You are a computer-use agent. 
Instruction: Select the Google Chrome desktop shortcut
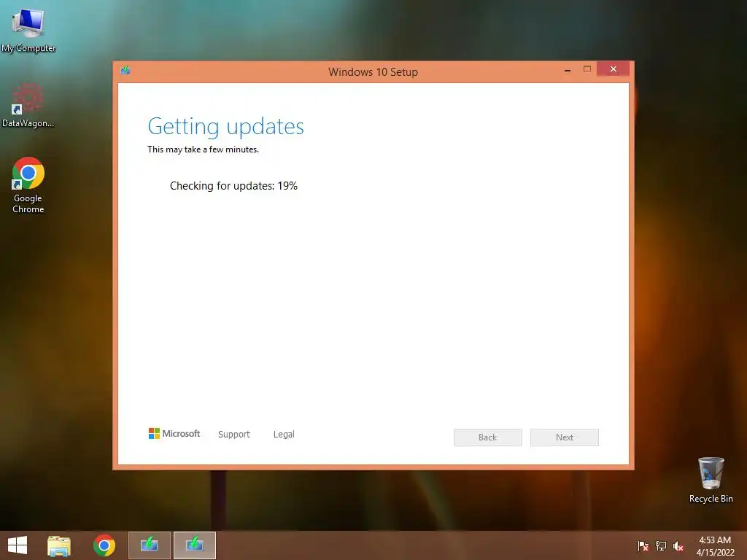click(28, 185)
